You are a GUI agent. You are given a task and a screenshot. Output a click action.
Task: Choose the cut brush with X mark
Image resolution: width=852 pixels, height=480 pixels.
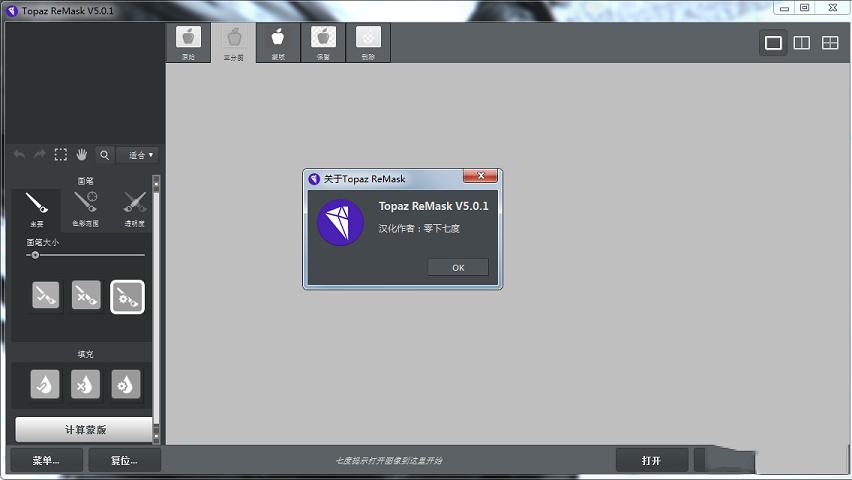(86, 295)
